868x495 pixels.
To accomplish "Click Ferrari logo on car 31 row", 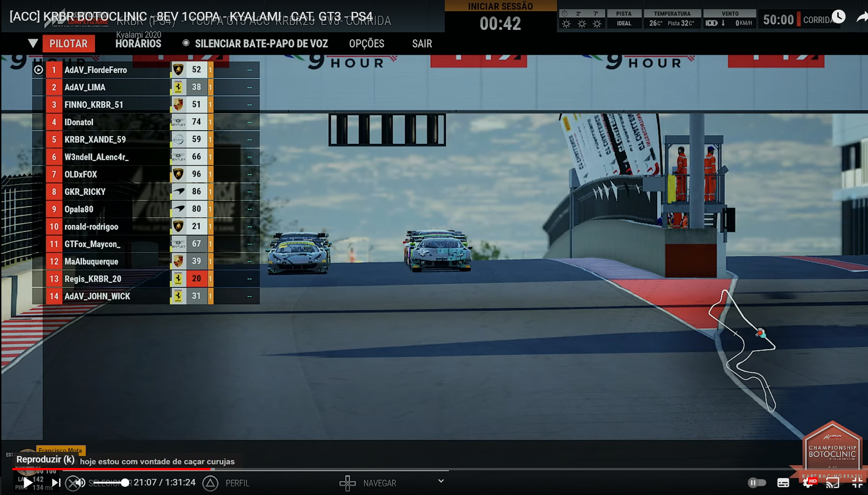I will pyautogui.click(x=178, y=296).
